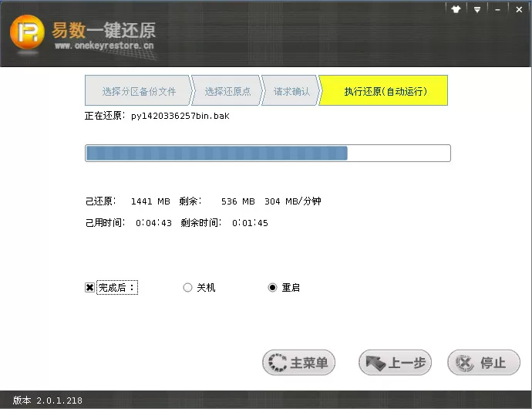
Task: Click the www.onekeyrestore.cn website text
Action: pos(104,46)
